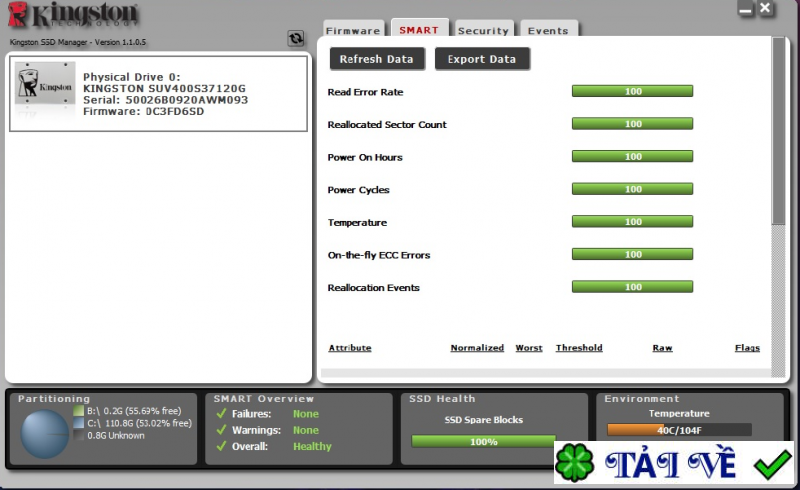800x490 pixels.
Task: Sort by the Threshold column header
Action: 579,348
